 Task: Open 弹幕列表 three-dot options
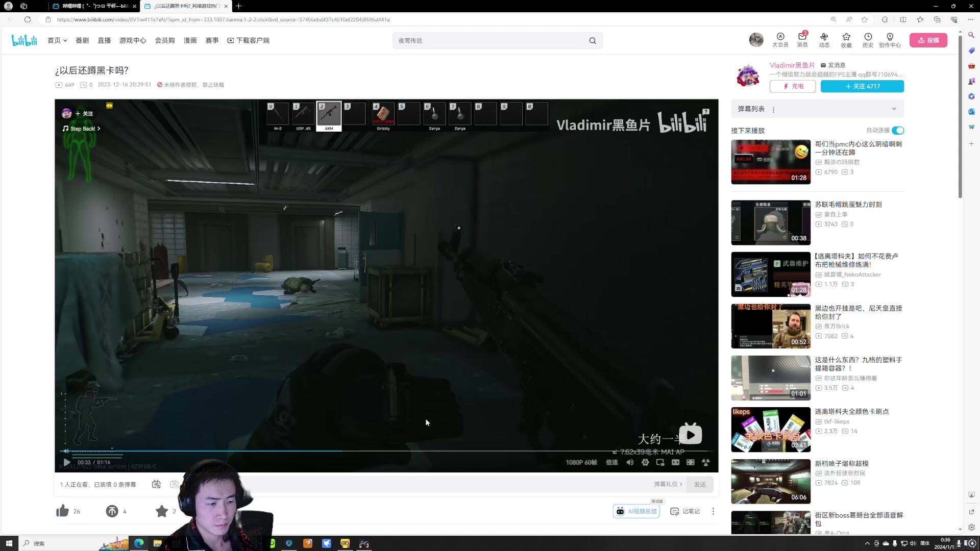click(774, 110)
